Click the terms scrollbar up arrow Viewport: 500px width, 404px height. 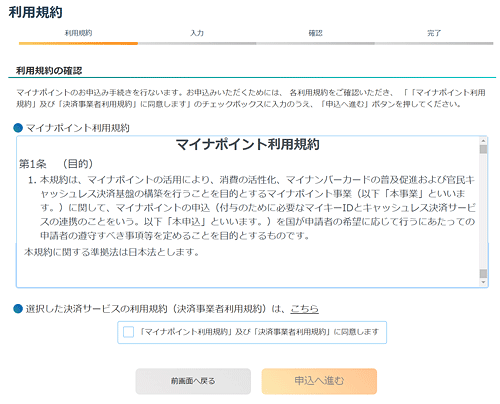click(x=483, y=140)
